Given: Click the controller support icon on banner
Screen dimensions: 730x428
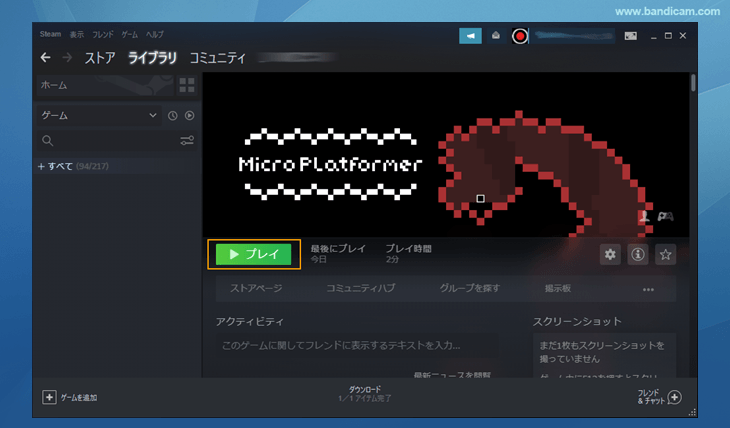Looking at the screenshot, I should pos(665,217).
